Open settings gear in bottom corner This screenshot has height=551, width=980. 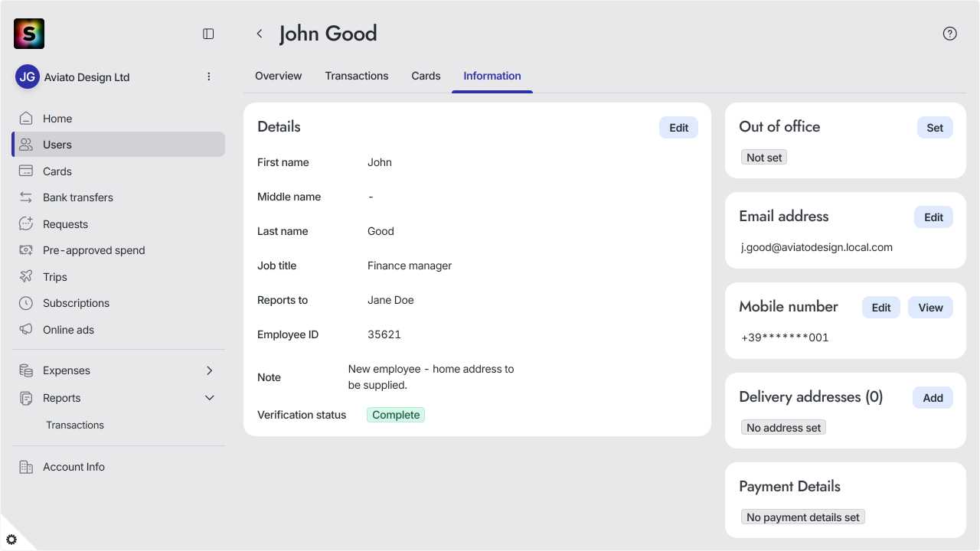(x=11, y=540)
